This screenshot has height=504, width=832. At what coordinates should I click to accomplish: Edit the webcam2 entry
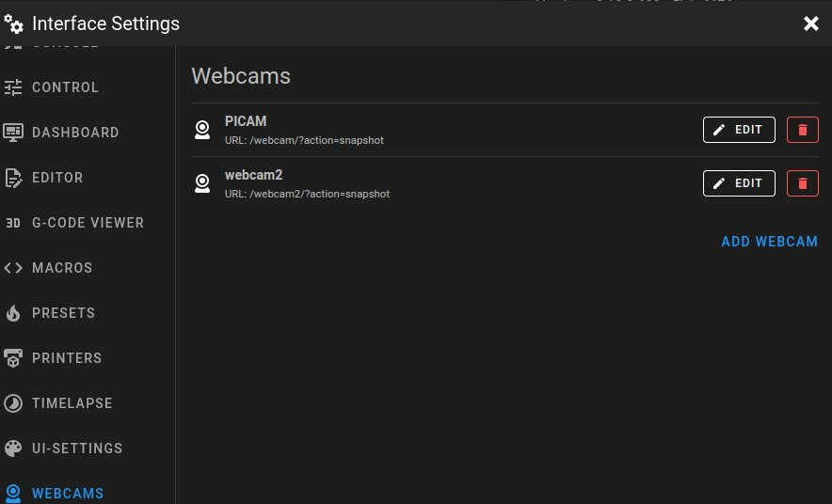click(x=739, y=183)
